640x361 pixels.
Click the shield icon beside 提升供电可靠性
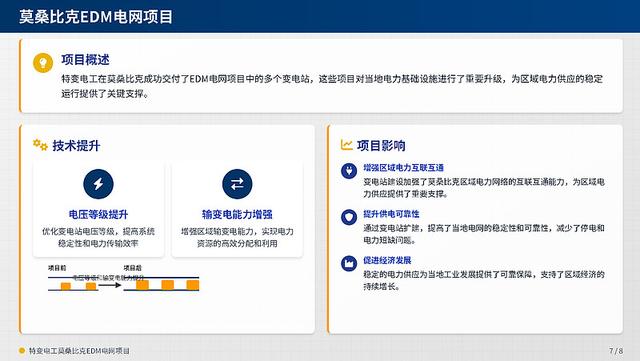click(349, 217)
